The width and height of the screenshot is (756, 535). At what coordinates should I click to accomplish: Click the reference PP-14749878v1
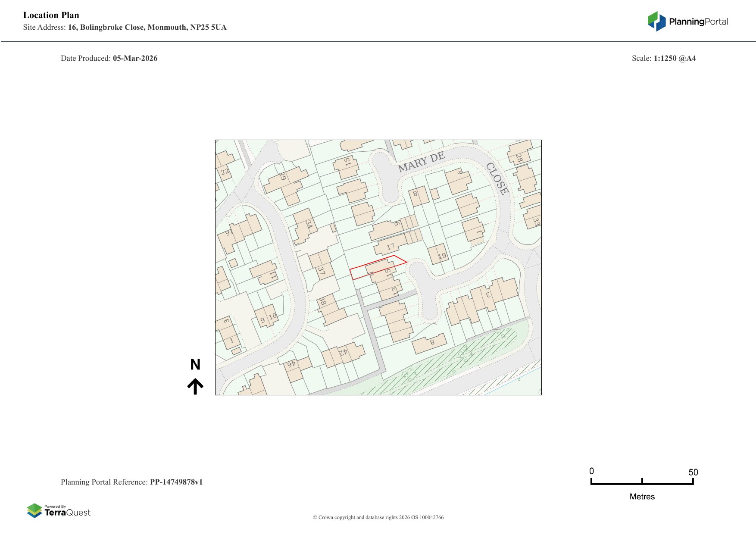click(176, 482)
